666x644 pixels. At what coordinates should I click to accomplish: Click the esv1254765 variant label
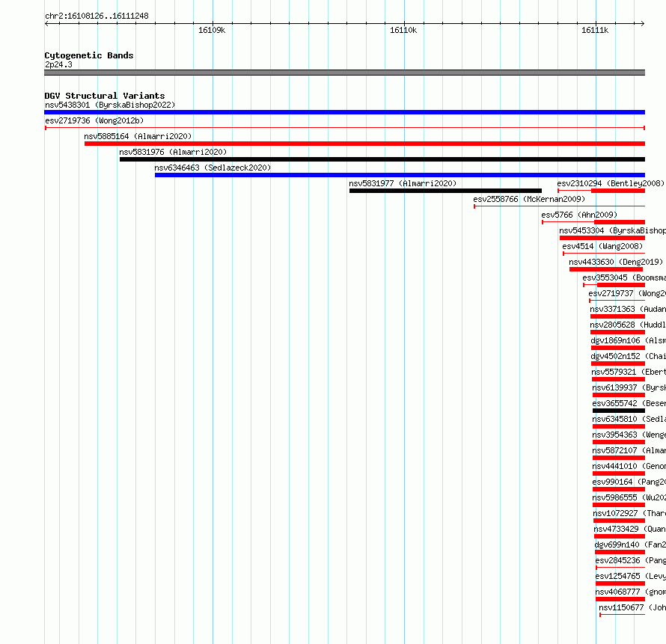(631, 576)
